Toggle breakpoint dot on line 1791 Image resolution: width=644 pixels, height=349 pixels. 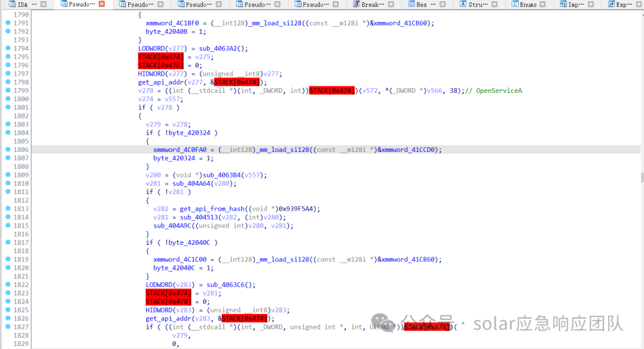tap(8, 23)
